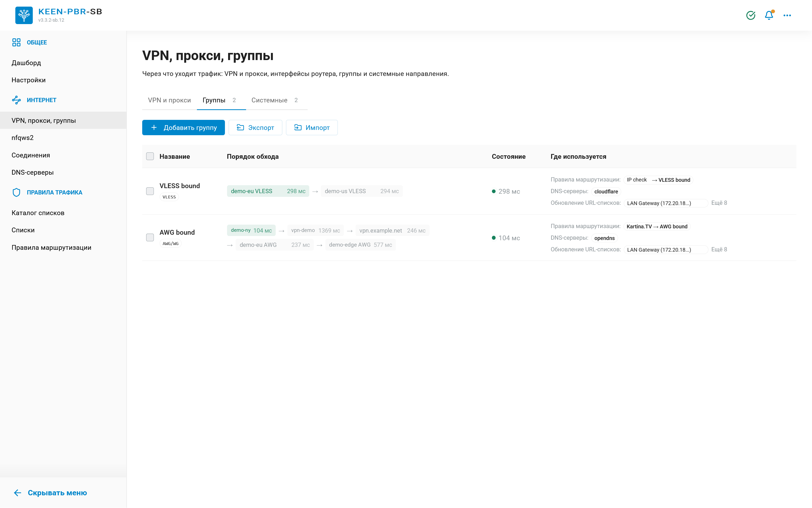Open Дашборд in the sidebar
Viewport: 812px width, 508px height.
pyautogui.click(x=63, y=63)
